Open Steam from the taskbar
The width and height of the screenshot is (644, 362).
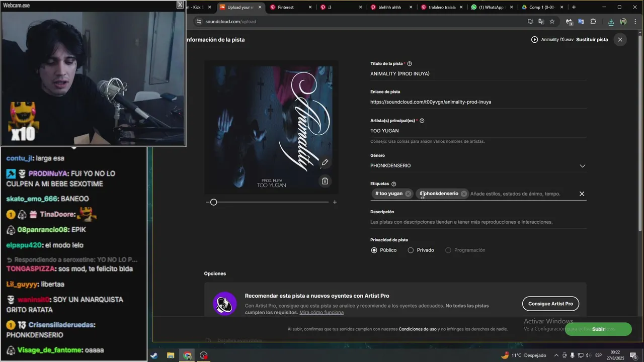click(x=154, y=355)
